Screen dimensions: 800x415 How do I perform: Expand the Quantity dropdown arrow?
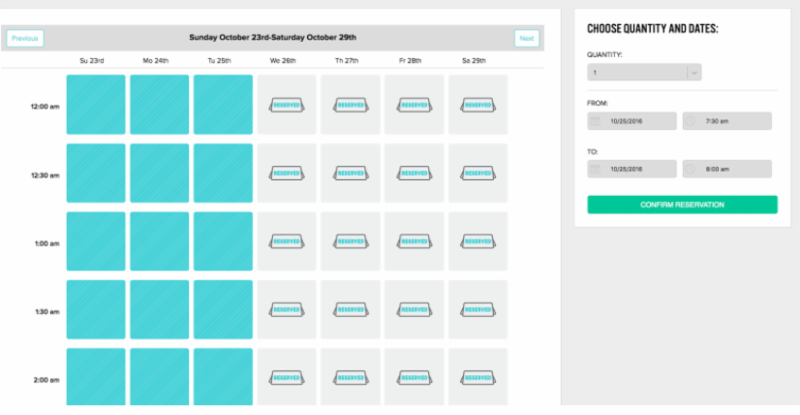tap(694, 72)
